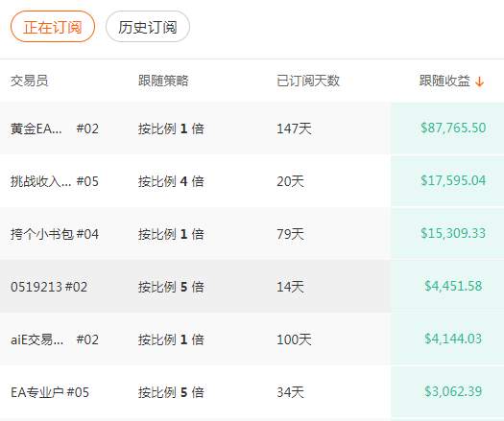Select 按比例 5 倍 in 0519213 row
Viewport: 504px width, 421px height.
(x=171, y=287)
